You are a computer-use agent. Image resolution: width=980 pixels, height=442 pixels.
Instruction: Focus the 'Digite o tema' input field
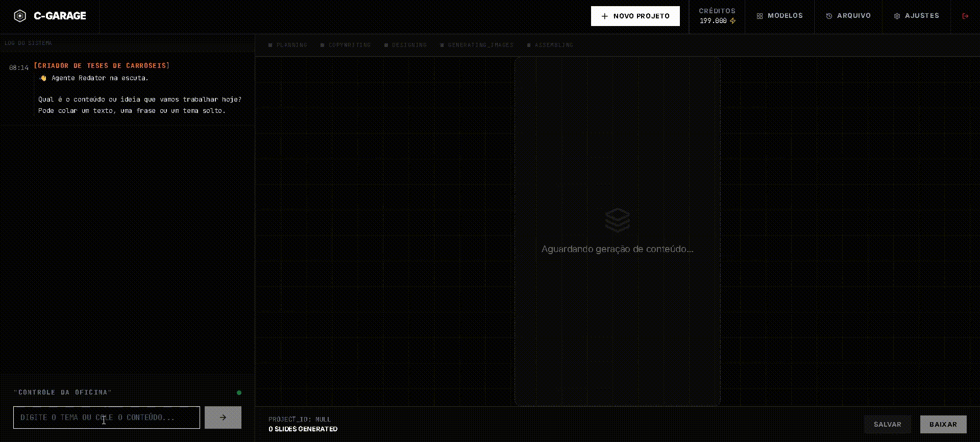(x=106, y=418)
